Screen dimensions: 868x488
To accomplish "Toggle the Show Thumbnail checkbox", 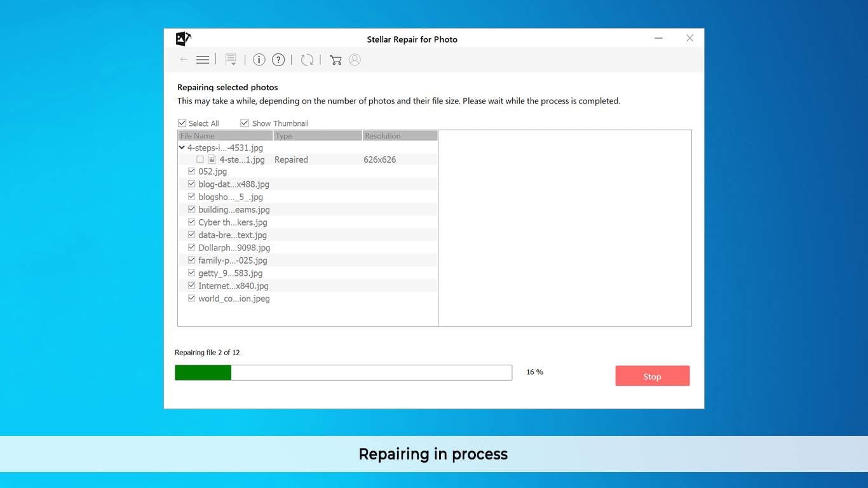I will click(x=245, y=123).
